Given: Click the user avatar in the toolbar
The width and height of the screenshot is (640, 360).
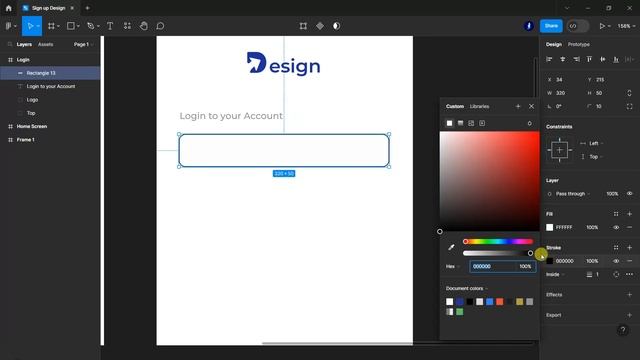Looking at the screenshot, I should click(529, 26).
